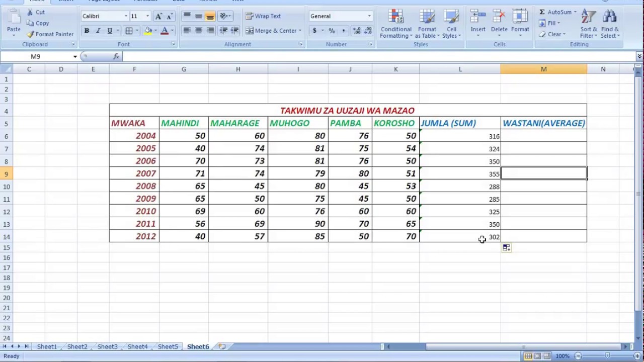Decrease font size with Shrink Font icon
644x362 pixels.
click(170, 16)
